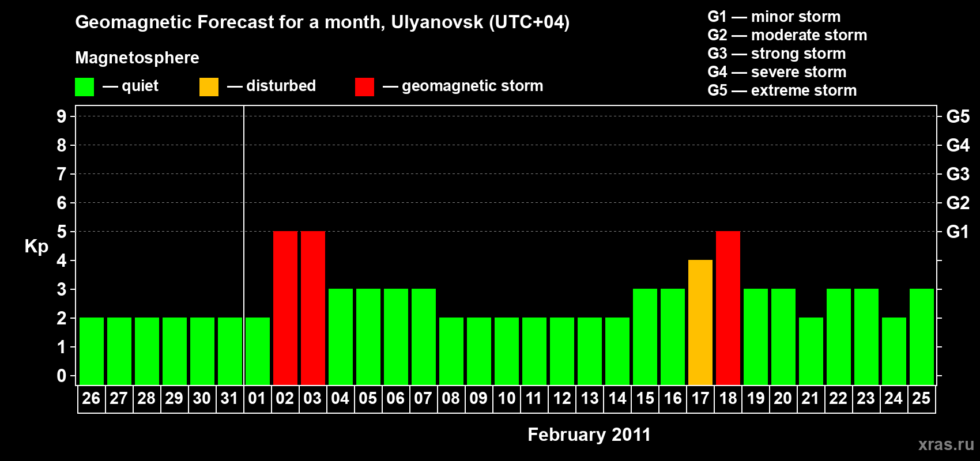This screenshot has height=461, width=980.
Task: Click the '— quiet' legend label
Action: coord(130,86)
